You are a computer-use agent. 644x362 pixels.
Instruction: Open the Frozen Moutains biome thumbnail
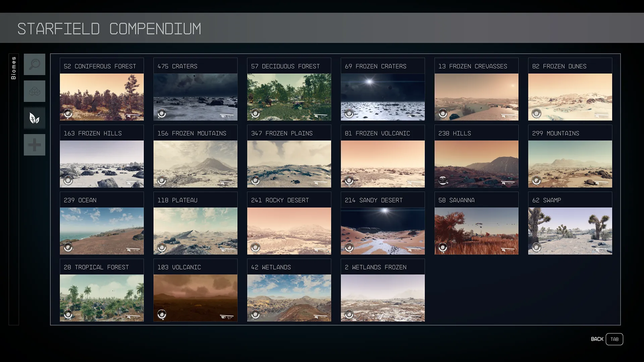(195, 164)
